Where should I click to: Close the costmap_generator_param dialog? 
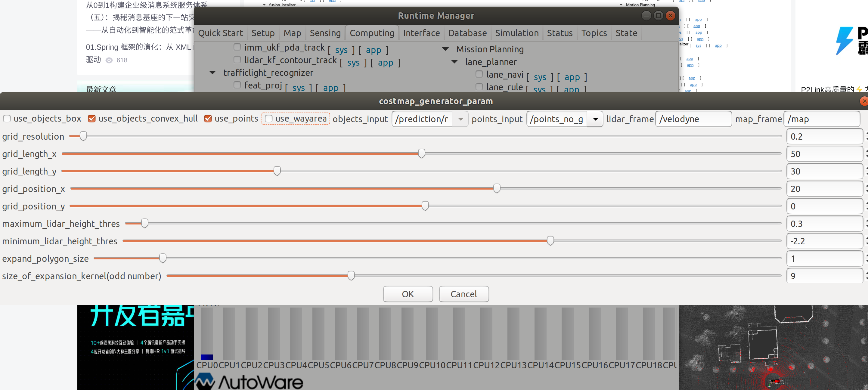[864, 101]
